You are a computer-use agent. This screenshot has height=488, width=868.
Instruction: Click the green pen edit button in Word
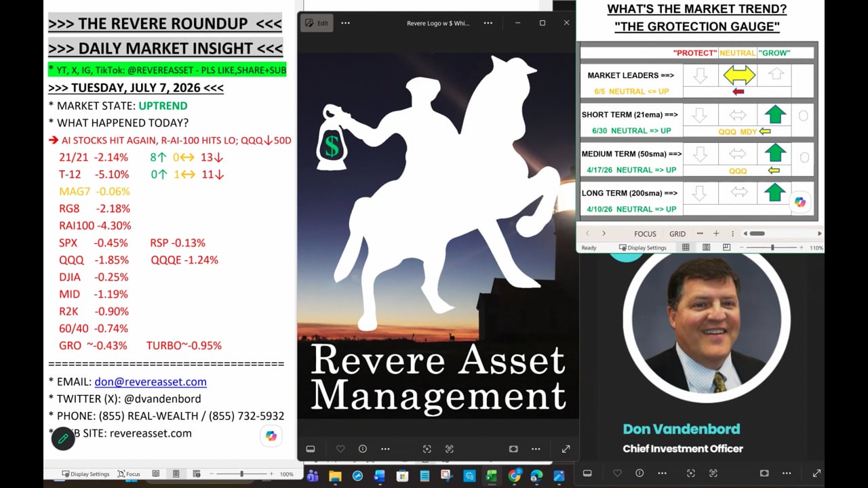point(63,439)
